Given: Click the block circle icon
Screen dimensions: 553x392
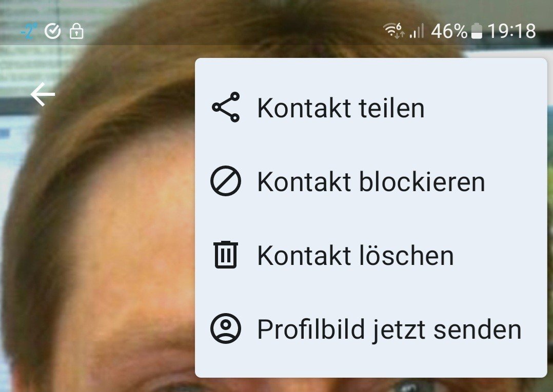Looking at the screenshot, I should coord(226,181).
